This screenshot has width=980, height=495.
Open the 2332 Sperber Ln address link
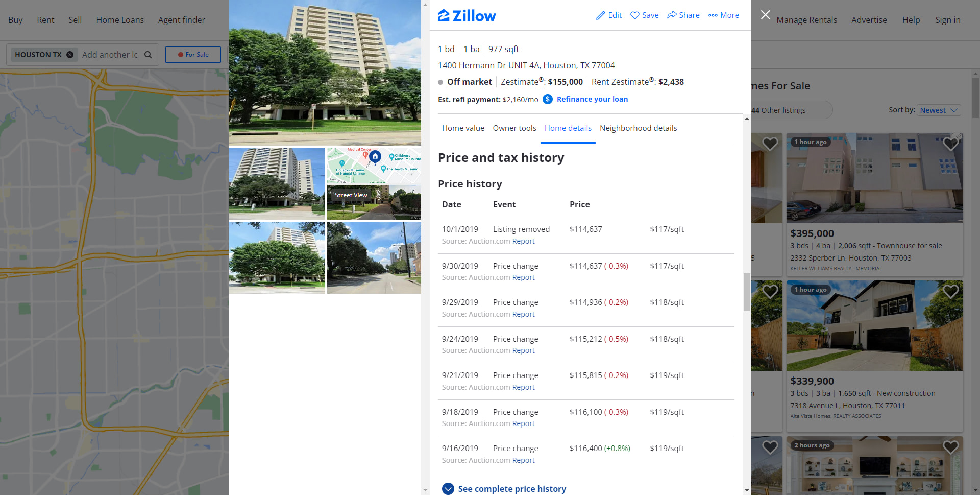850,258
